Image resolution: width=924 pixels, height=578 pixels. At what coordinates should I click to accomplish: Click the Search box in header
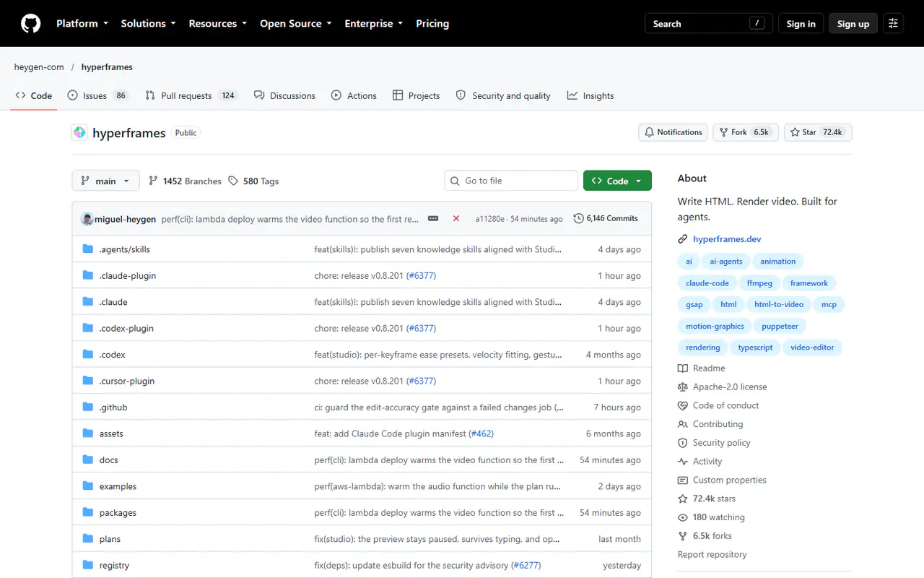pyautogui.click(x=708, y=24)
